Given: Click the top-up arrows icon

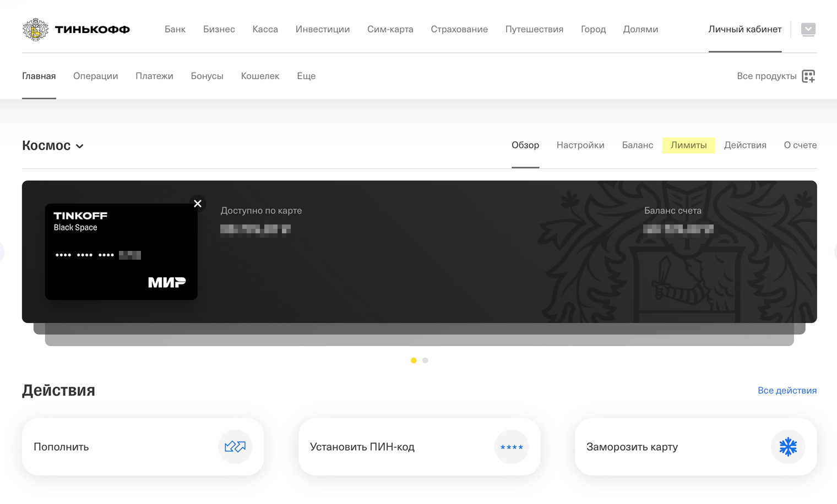Looking at the screenshot, I should pos(235,447).
